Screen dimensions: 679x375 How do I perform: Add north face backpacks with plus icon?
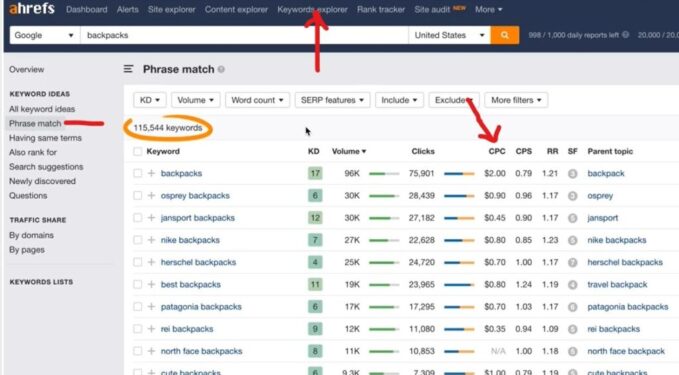coord(151,351)
